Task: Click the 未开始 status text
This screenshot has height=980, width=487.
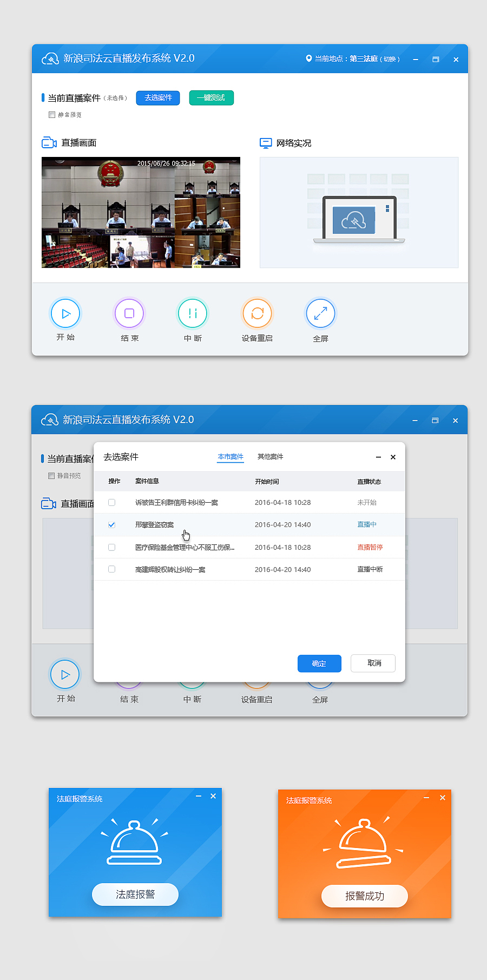Action: 367,502
